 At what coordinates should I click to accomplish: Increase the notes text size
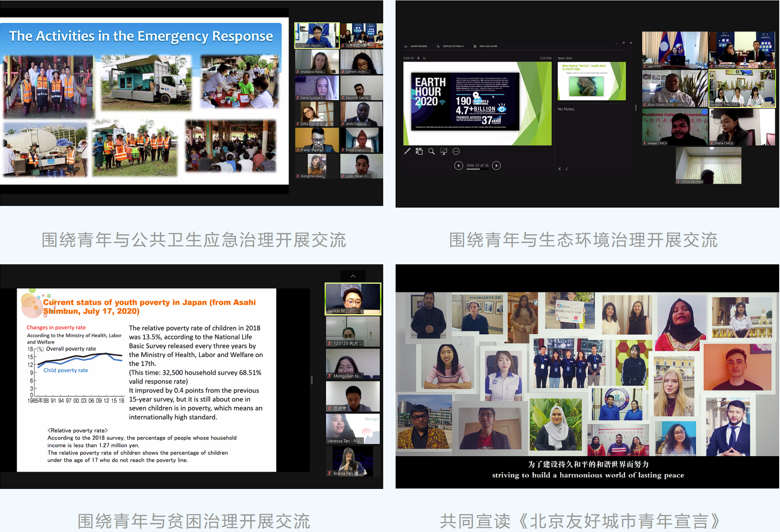[x=560, y=169]
